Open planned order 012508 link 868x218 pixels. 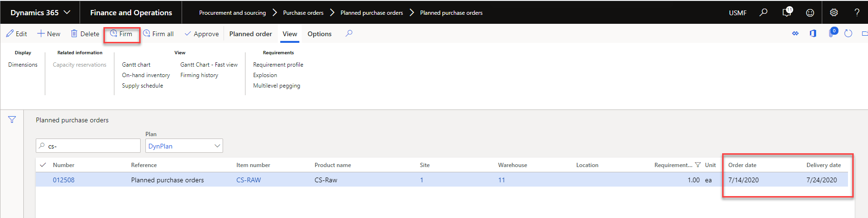63,180
